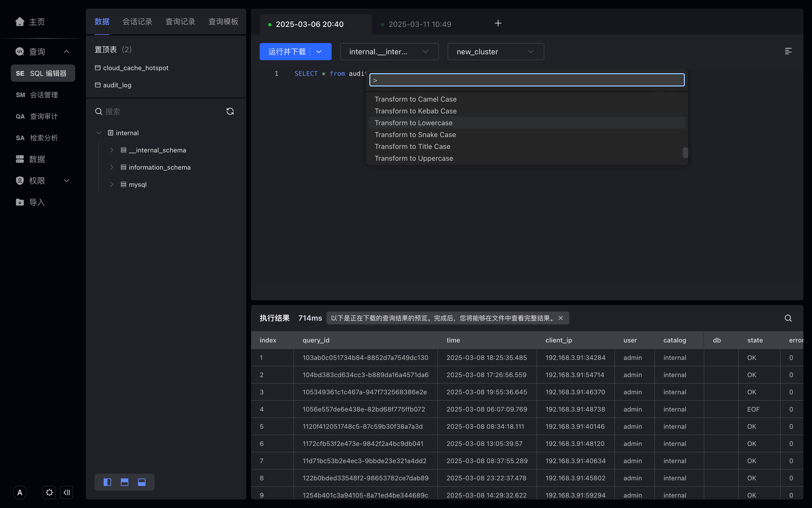Click the command palette scrollbar thumb

[685, 153]
